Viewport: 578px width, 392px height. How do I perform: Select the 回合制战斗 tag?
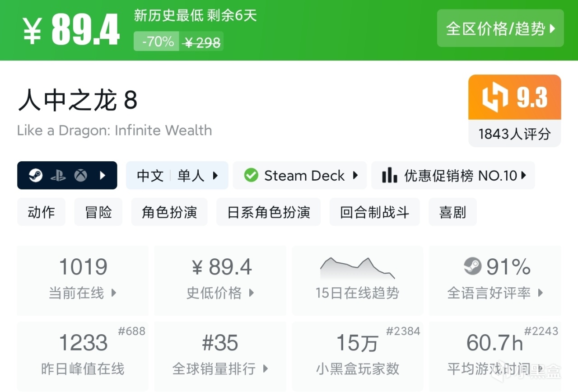[374, 212]
